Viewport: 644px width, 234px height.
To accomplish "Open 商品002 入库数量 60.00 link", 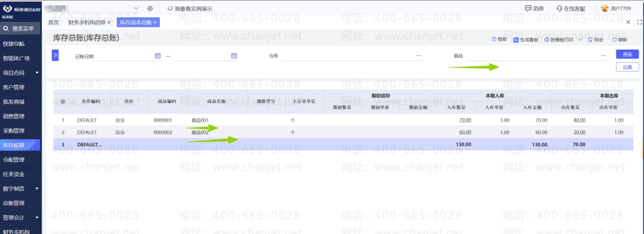I will [465, 133].
